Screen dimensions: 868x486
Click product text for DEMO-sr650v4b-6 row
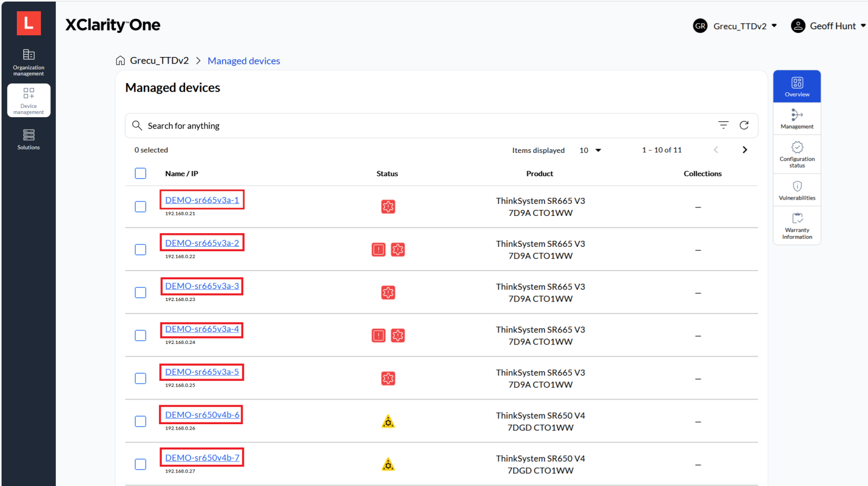pyautogui.click(x=540, y=421)
